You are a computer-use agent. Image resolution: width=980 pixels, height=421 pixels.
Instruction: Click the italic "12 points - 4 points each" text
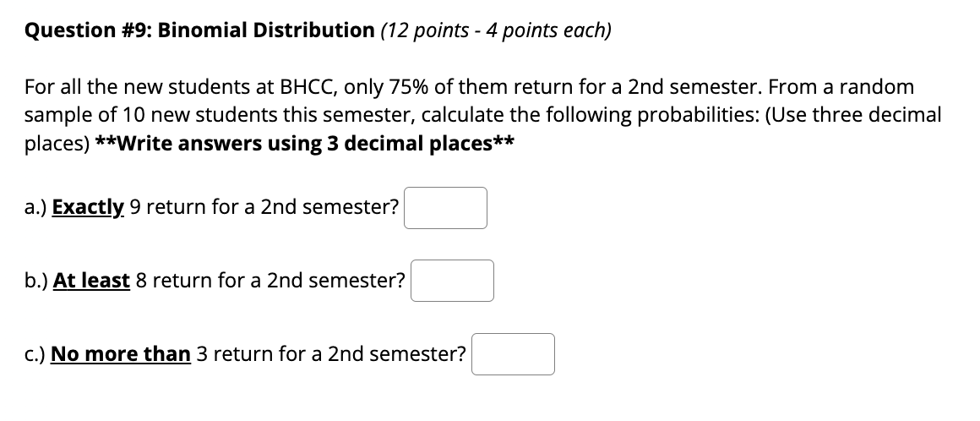coord(496,30)
